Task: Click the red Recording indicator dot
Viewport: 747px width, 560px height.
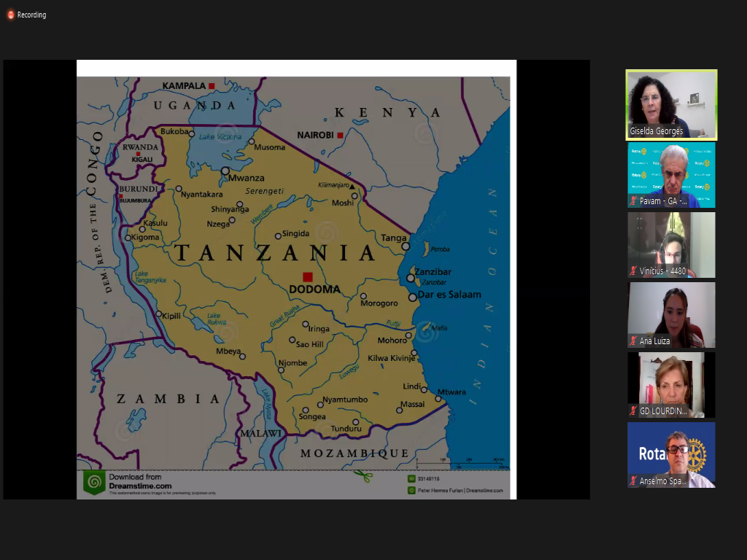Action: pyautogui.click(x=11, y=15)
